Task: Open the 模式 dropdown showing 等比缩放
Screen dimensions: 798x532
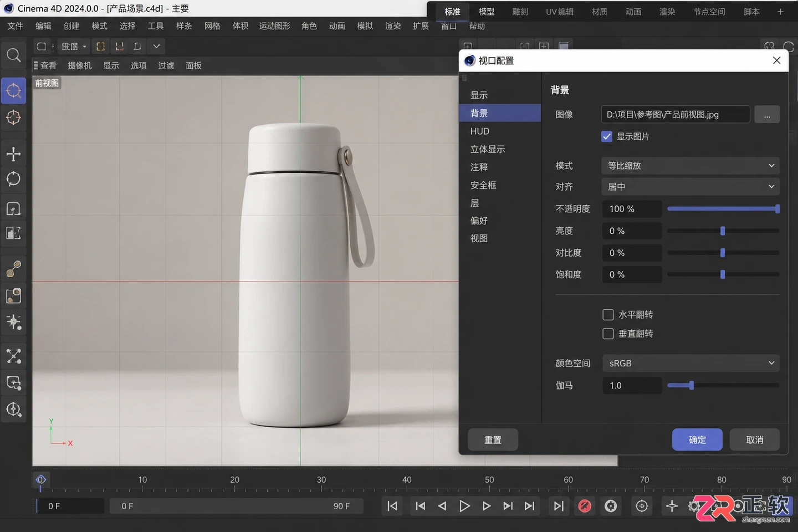Action: click(690, 166)
